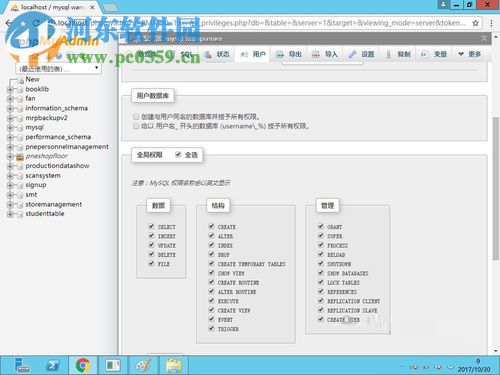This screenshot has height=375, width=500.
Task: Expand the booklib database node
Action: [10, 89]
